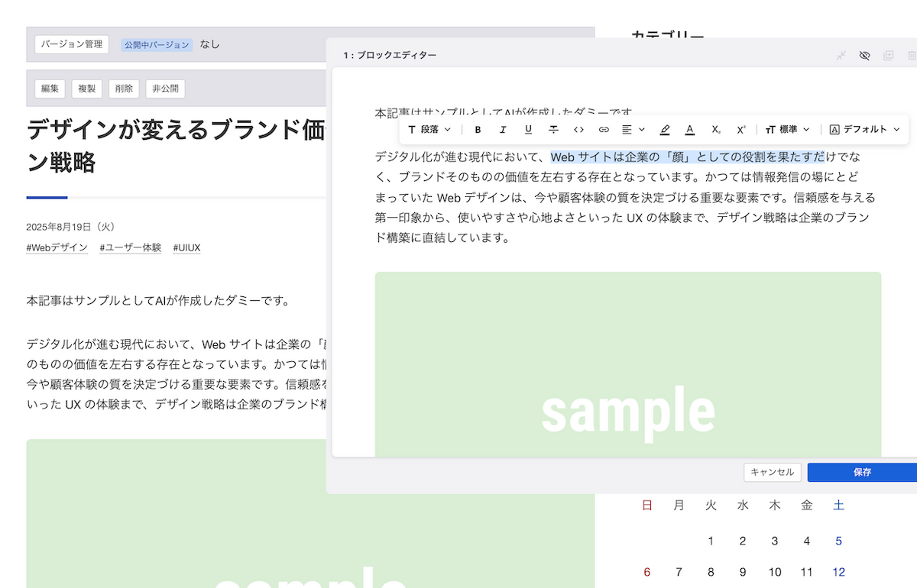
Task: Click the sample image in block editor
Action: point(628,364)
